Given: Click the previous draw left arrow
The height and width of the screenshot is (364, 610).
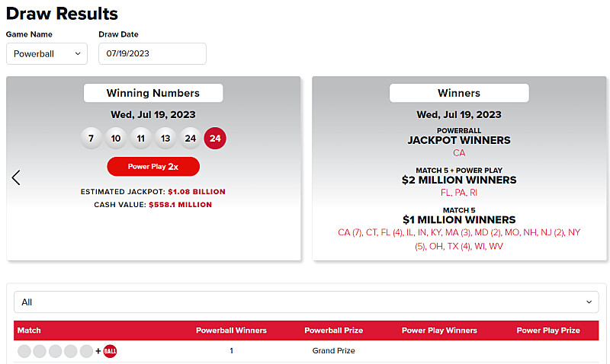Looking at the screenshot, I should [16, 177].
